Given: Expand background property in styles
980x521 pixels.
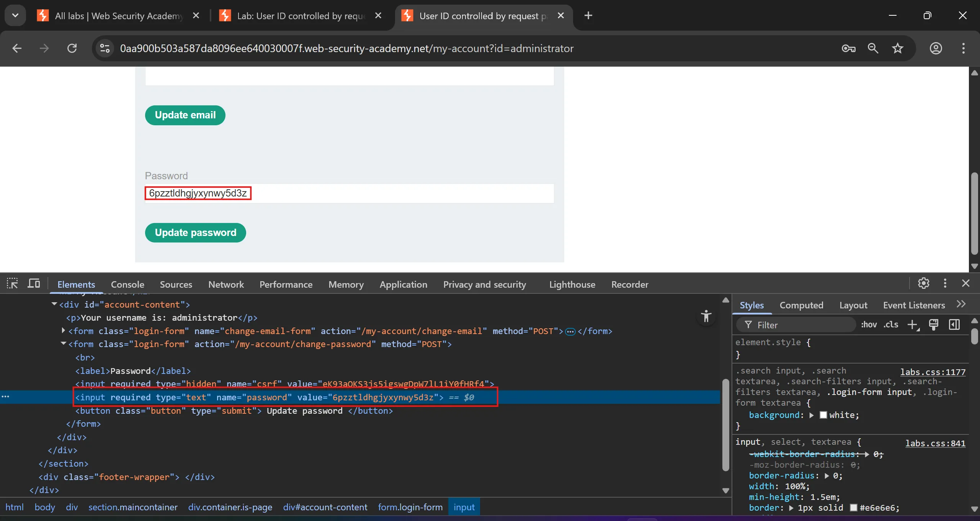Looking at the screenshot, I should click(812, 415).
